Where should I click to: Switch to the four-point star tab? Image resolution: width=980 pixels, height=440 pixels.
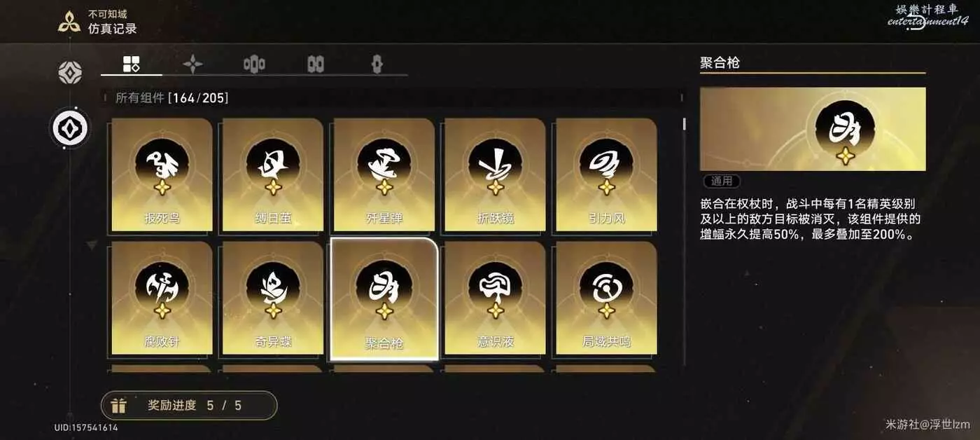(192, 64)
